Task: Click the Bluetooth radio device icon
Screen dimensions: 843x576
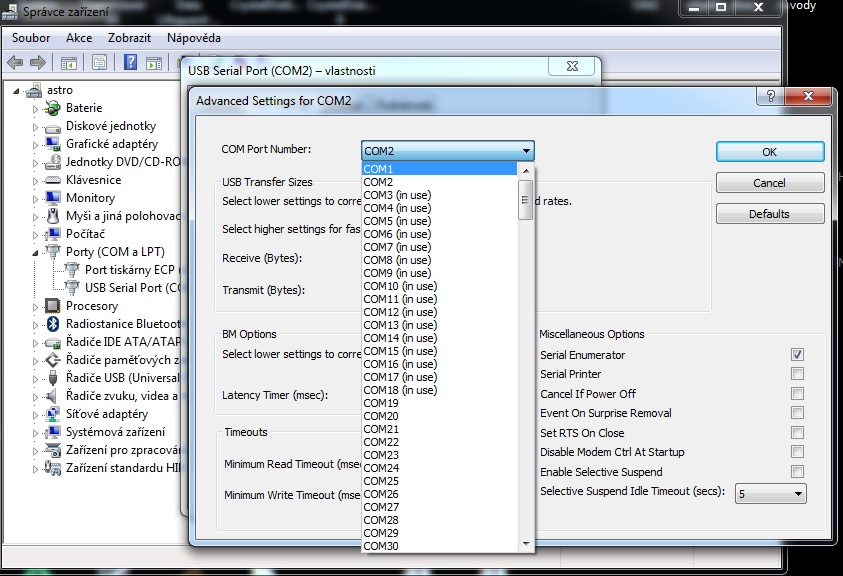Action: 53,324
